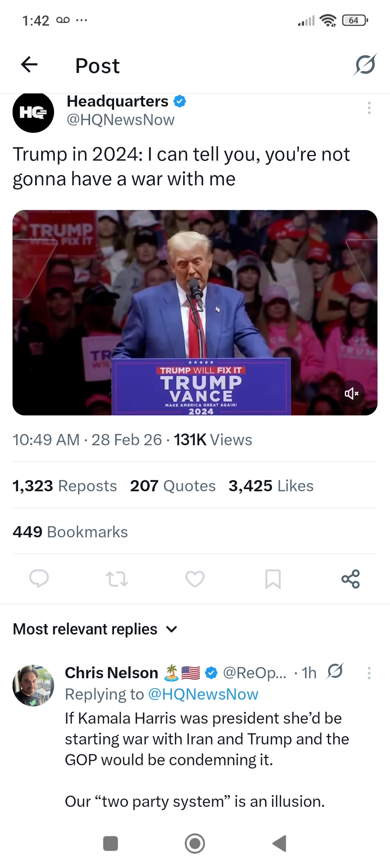Open Headquarters profile picture

[33, 112]
